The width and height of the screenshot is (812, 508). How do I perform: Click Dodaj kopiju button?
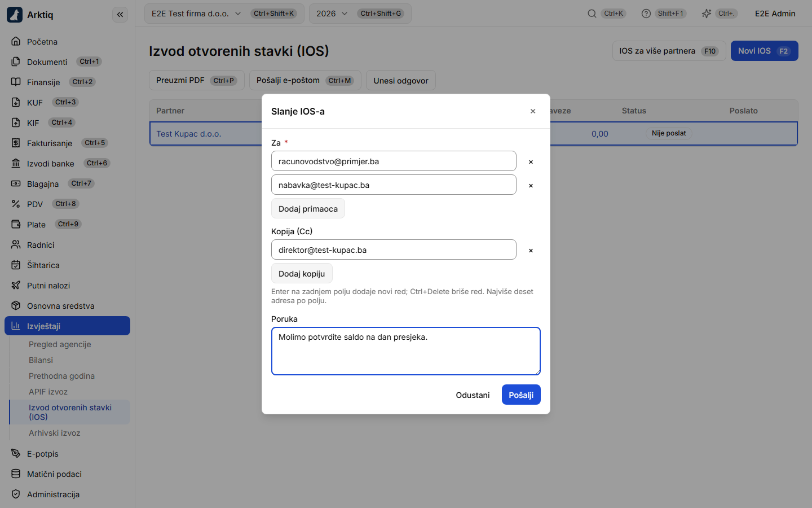click(x=302, y=274)
